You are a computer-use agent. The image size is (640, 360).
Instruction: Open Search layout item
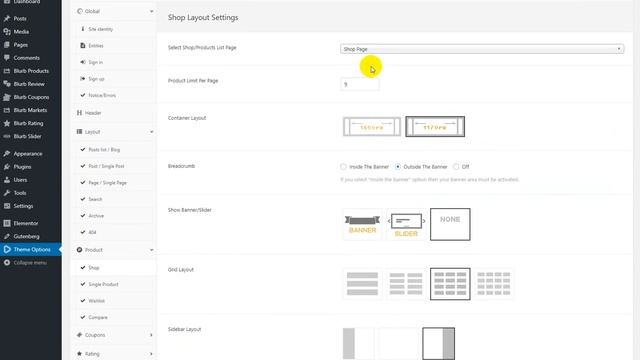[113, 199]
